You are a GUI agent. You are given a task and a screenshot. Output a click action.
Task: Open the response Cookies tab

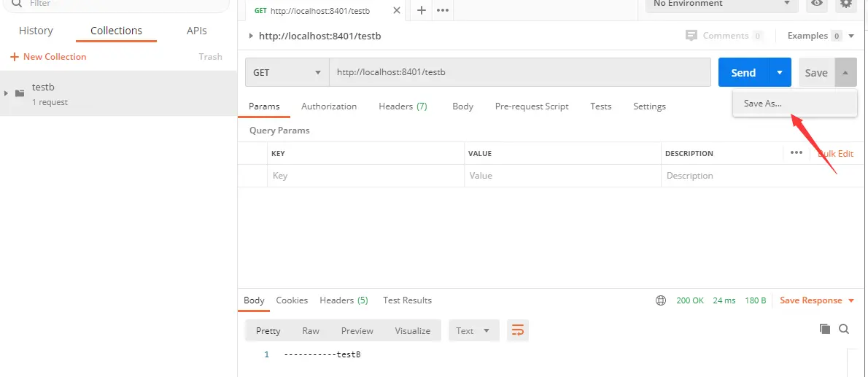pyautogui.click(x=292, y=300)
